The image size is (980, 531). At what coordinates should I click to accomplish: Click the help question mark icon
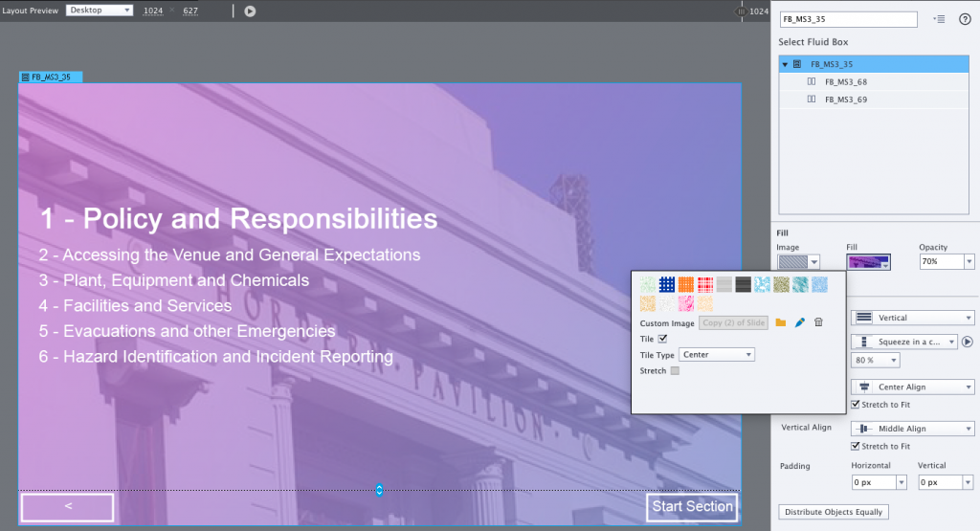965,19
